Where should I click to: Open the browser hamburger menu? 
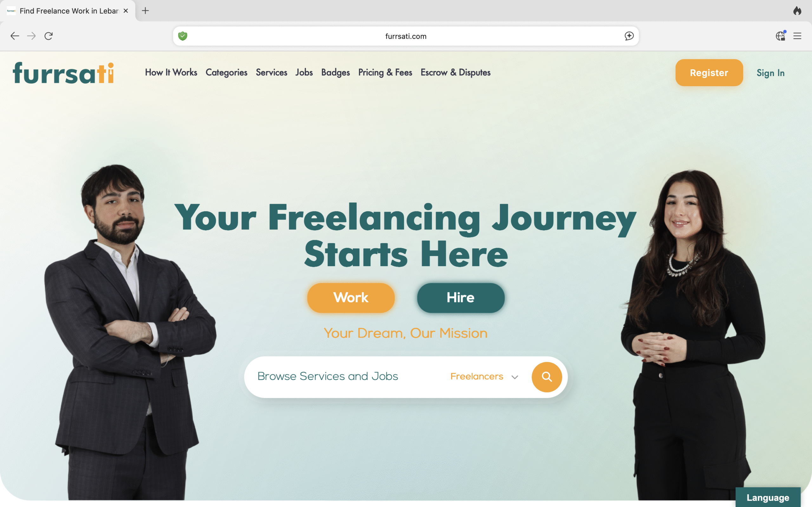(x=797, y=36)
